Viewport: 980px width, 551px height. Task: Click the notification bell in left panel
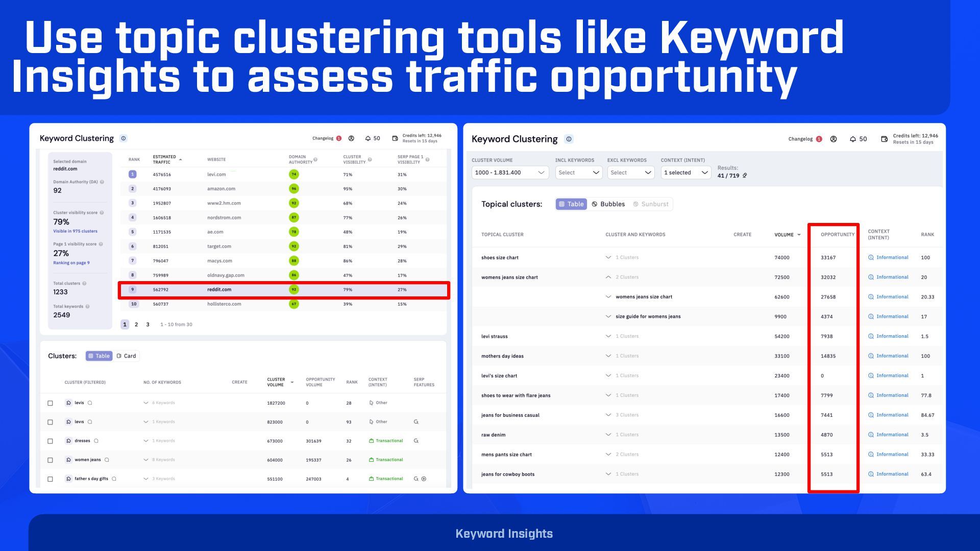[367, 138]
